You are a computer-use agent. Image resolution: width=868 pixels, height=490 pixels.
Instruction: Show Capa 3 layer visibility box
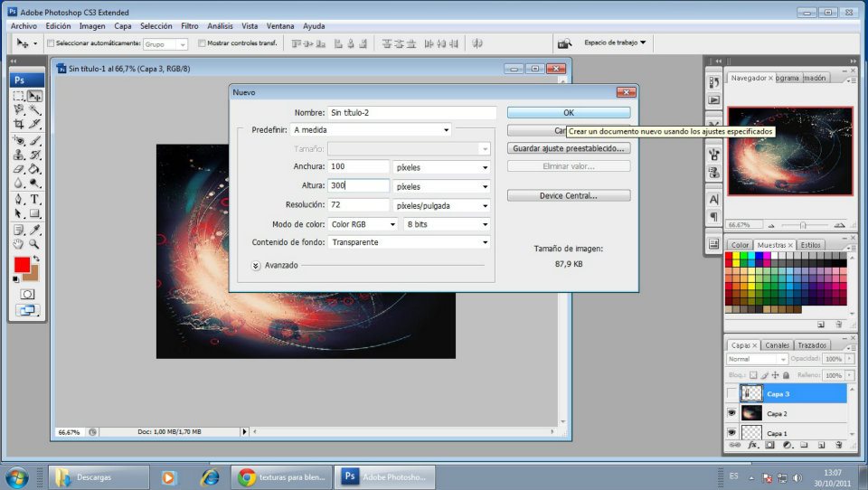(731, 393)
